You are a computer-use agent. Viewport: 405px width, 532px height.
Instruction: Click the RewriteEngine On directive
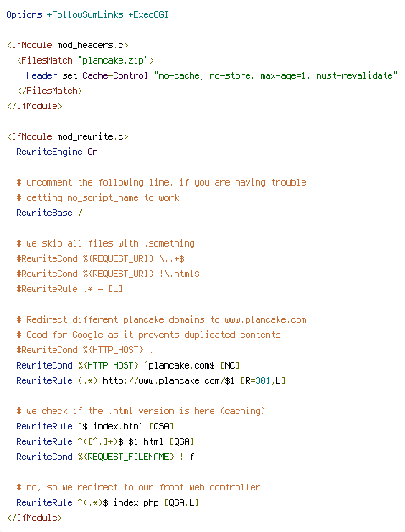57,152
